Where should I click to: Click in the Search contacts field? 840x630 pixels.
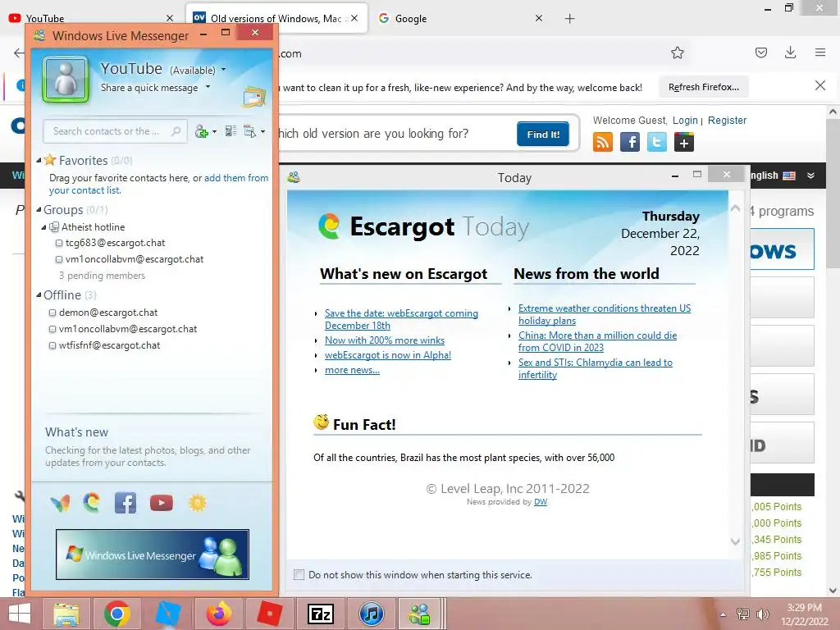click(115, 131)
